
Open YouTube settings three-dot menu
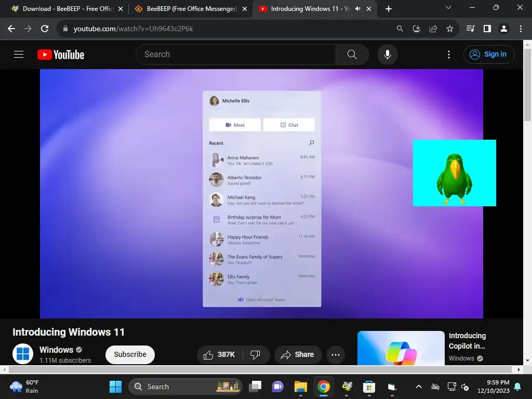tap(449, 54)
